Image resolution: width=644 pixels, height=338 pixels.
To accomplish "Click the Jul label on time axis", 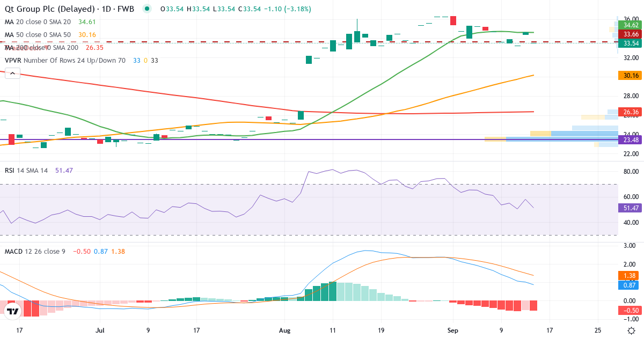I will [100, 330].
